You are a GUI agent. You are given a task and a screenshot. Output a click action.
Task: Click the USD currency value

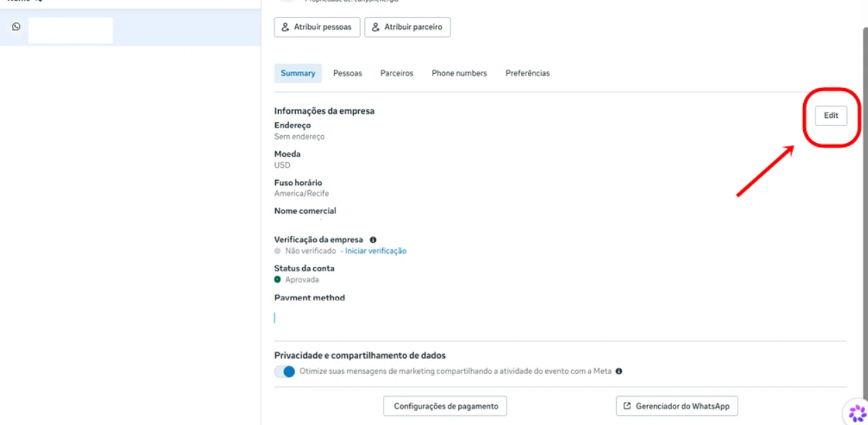282,166
